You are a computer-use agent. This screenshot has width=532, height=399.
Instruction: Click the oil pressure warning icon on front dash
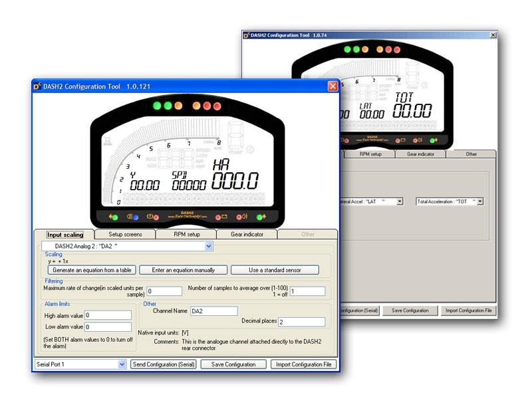pos(242,217)
